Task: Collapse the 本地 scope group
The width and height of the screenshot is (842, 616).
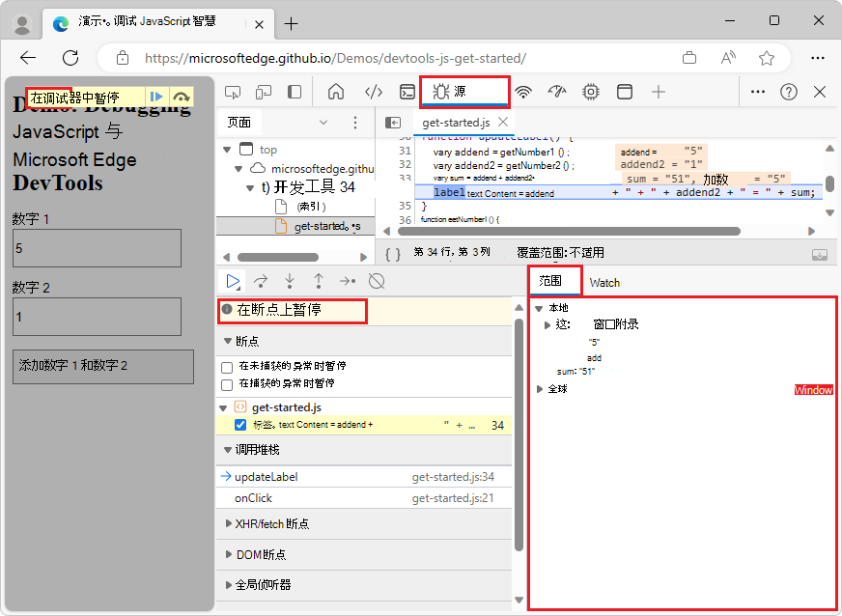Action: pyautogui.click(x=539, y=309)
